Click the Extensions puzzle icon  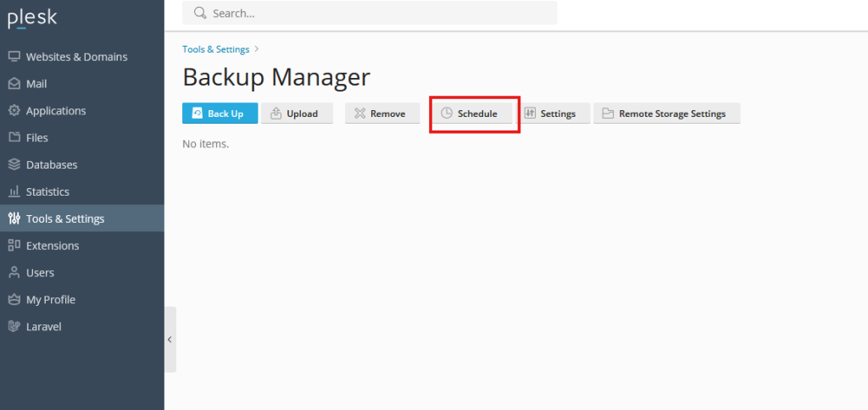coord(14,246)
